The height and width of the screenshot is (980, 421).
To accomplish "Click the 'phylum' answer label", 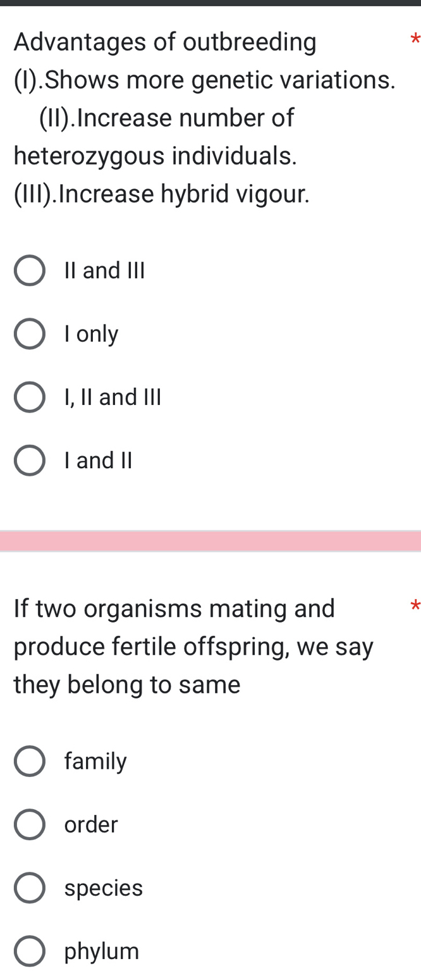I will [x=101, y=951].
